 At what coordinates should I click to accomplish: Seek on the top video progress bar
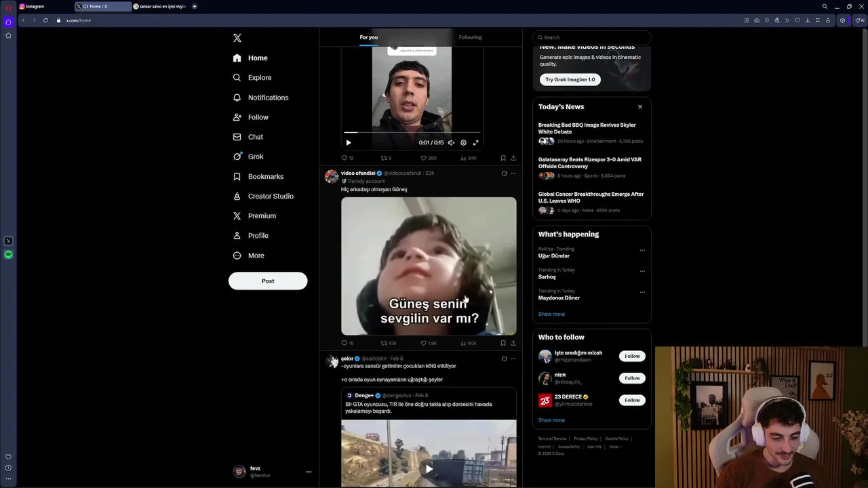(x=412, y=133)
